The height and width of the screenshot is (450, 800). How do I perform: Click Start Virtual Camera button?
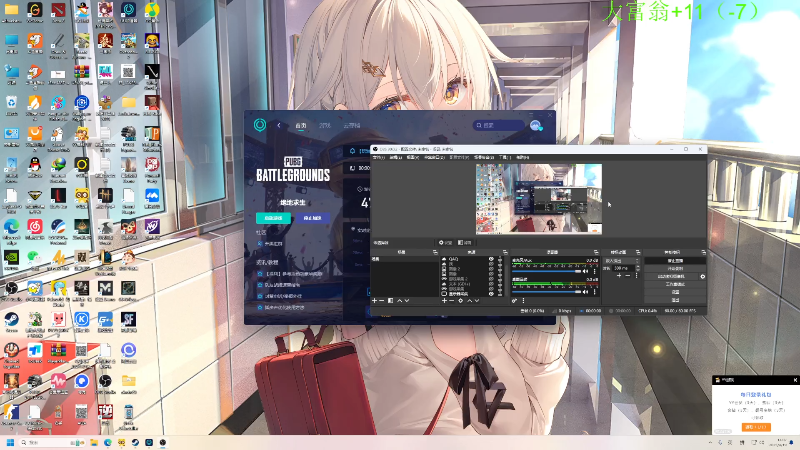(x=671, y=277)
